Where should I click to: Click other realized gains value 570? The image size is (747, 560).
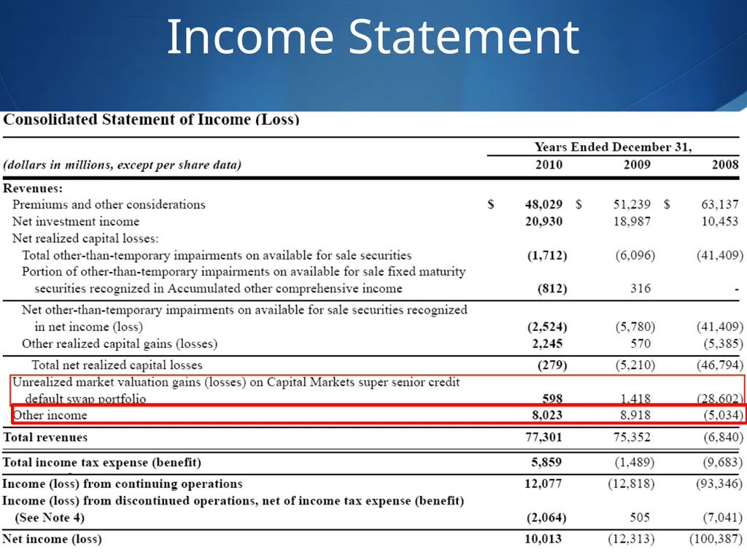point(640,344)
